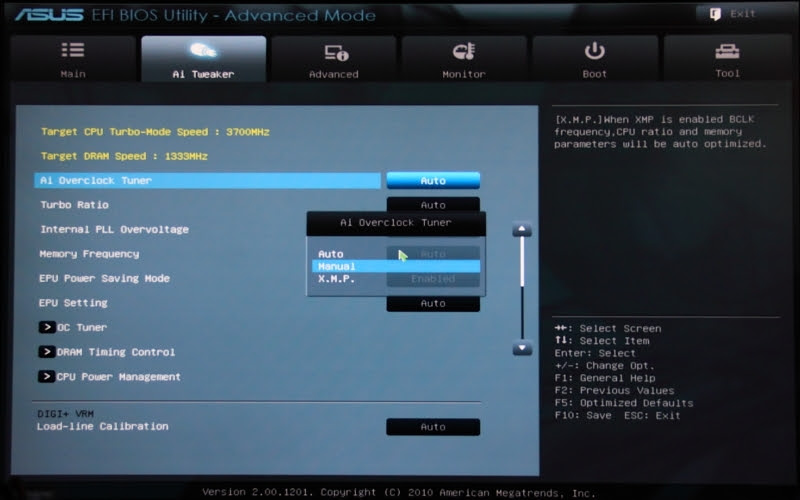Open the Turbo Ratio Auto value box
The image size is (800, 500).
433,204
